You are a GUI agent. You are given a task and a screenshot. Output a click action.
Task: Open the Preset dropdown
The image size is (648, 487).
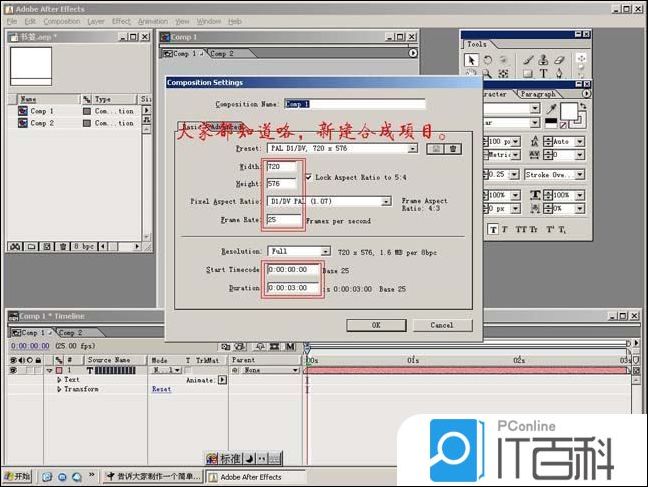click(x=412, y=148)
